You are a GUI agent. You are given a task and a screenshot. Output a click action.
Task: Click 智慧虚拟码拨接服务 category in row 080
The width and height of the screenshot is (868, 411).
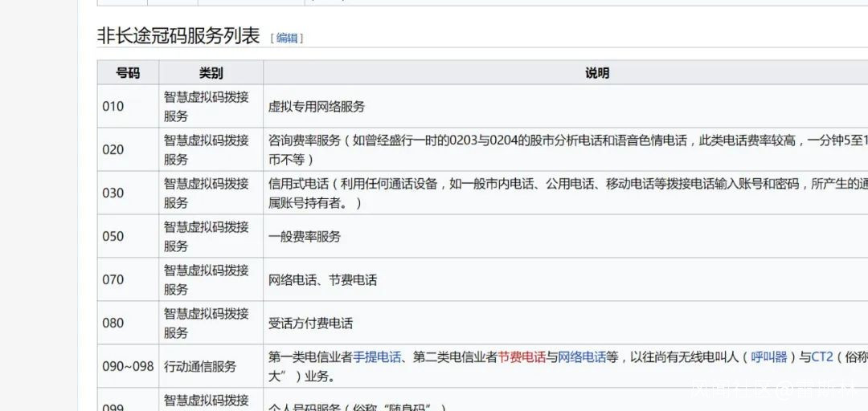coord(211,323)
